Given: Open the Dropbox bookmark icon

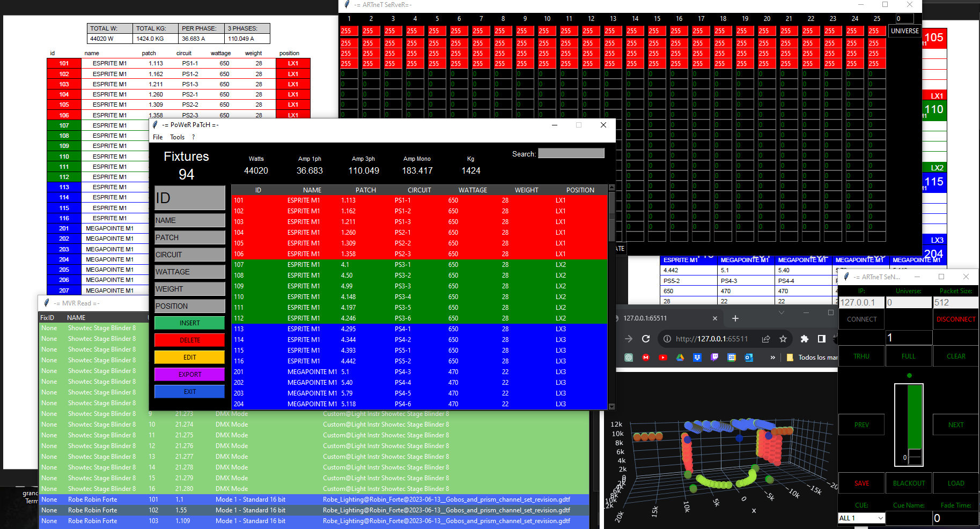Looking at the screenshot, I should pyautogui.click(x=697, y=357).
